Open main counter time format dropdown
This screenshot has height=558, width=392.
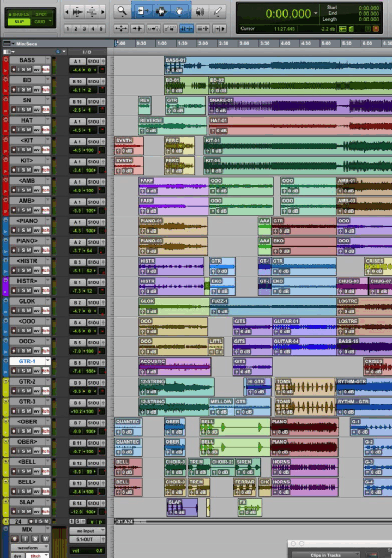coord(316,12)
